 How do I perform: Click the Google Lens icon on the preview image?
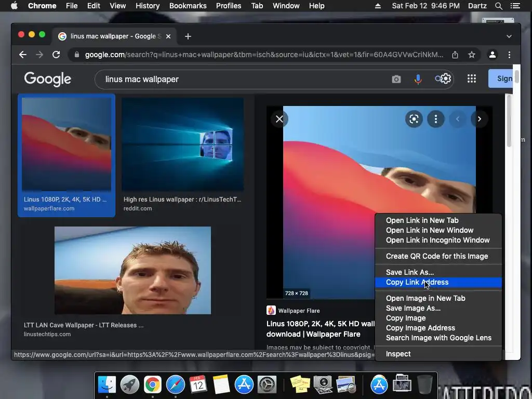click(414, 119)
